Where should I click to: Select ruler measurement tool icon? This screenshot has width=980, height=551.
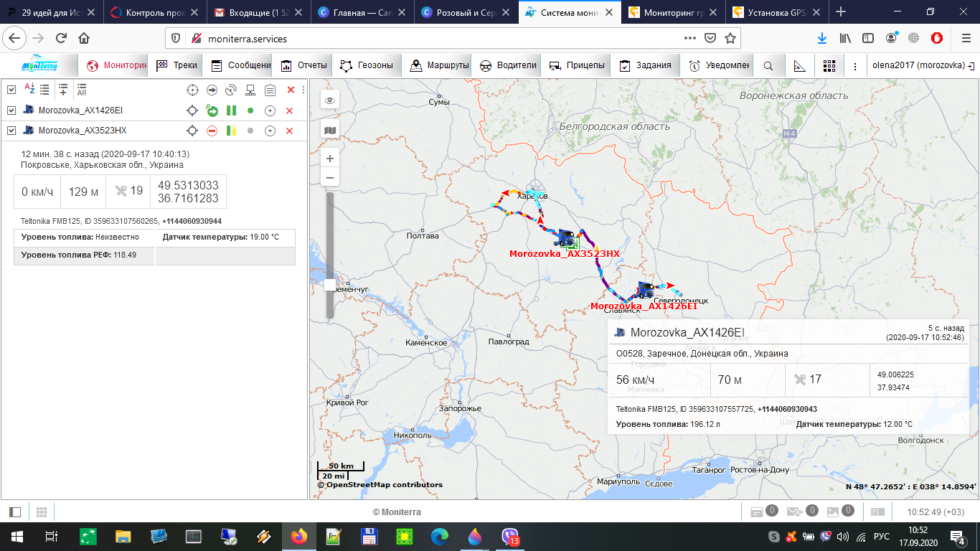[799, 65]
